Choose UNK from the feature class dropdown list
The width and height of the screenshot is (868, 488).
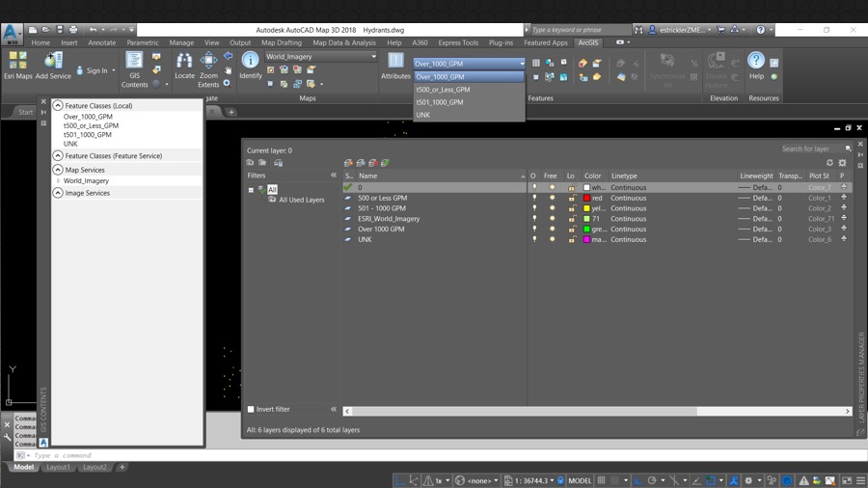pyautogui.click(x=469, y=115)
